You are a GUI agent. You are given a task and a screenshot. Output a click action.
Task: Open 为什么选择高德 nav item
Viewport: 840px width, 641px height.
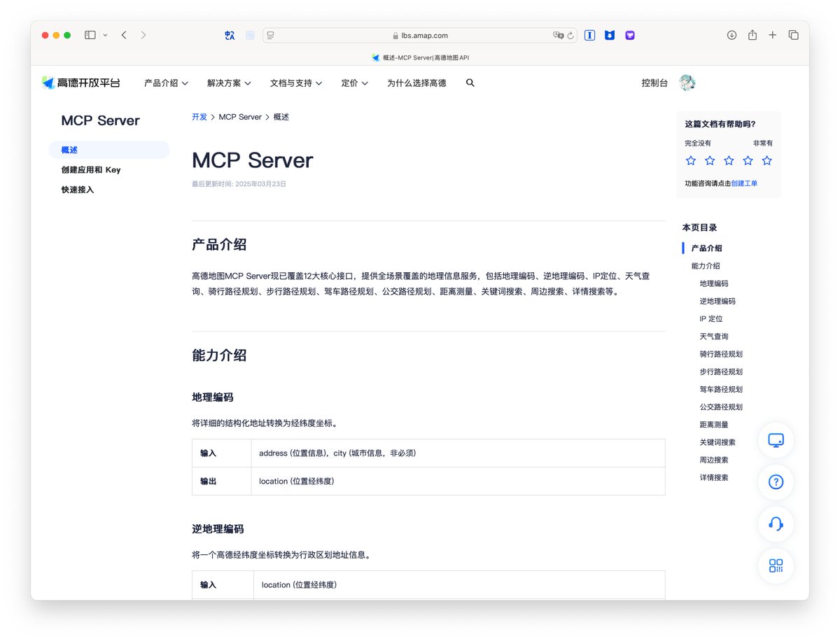(416, 83)
